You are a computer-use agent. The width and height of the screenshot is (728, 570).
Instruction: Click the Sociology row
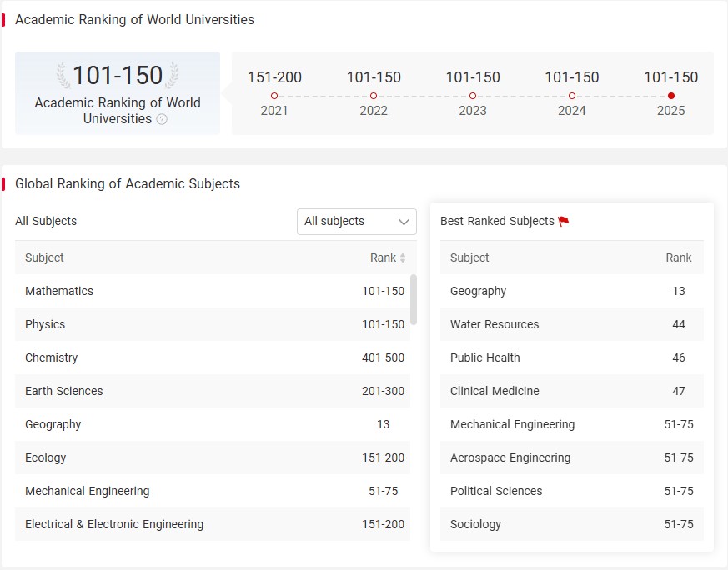[571, 524]
